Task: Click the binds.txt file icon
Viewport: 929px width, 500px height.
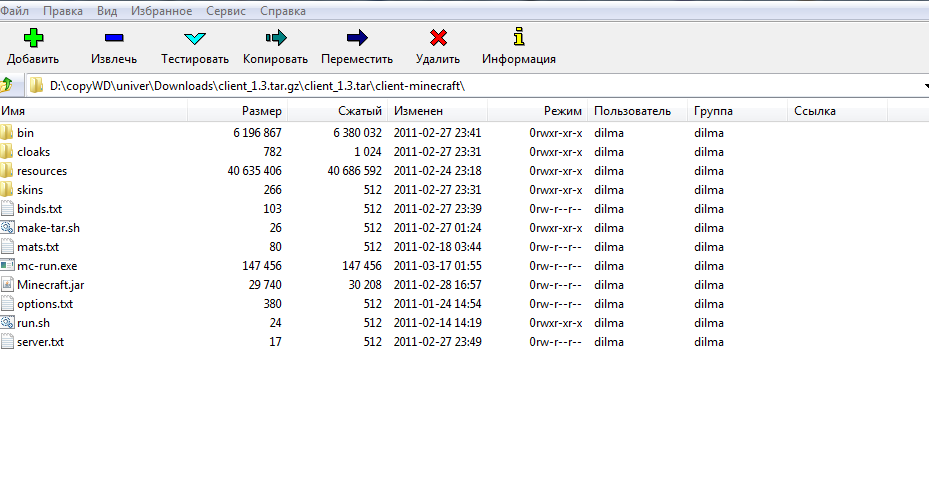Action: tap(7, 209)
